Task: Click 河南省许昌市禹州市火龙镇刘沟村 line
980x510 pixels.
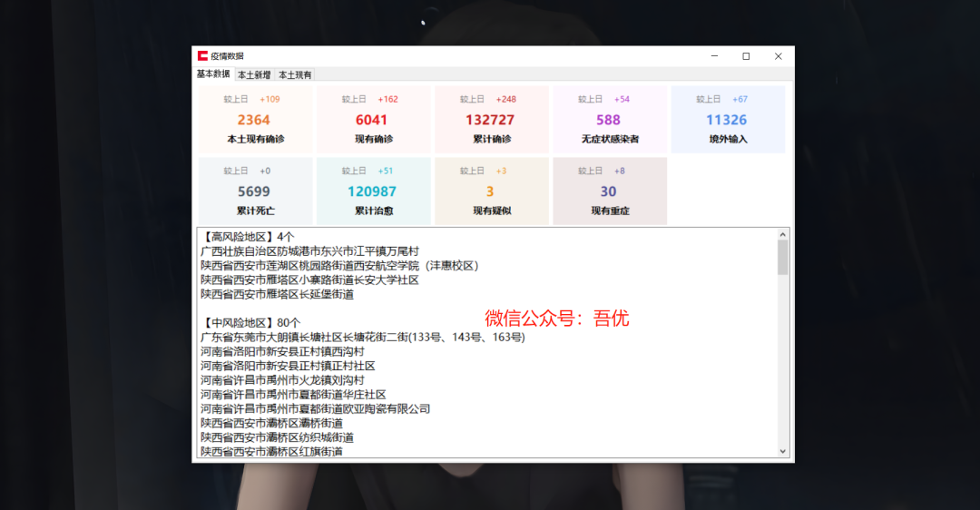Action: [x=282, y=380]
